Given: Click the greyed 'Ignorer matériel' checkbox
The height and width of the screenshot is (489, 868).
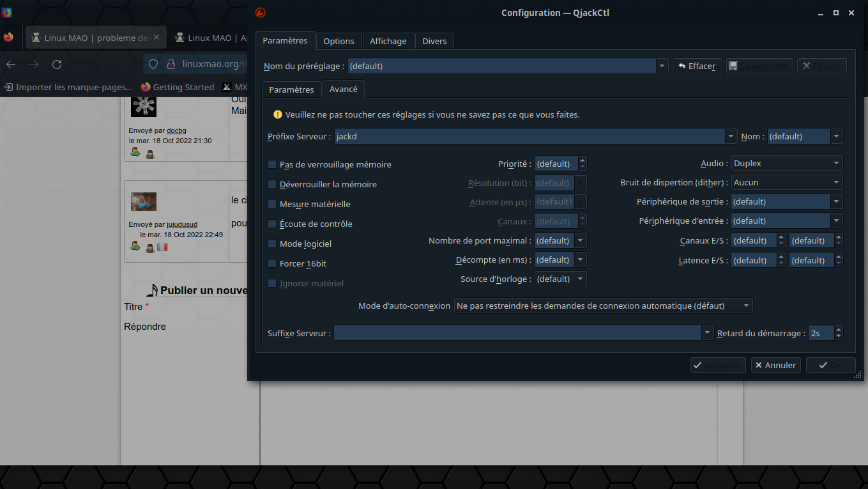Looking at the screenshot, I should [272, 283].
